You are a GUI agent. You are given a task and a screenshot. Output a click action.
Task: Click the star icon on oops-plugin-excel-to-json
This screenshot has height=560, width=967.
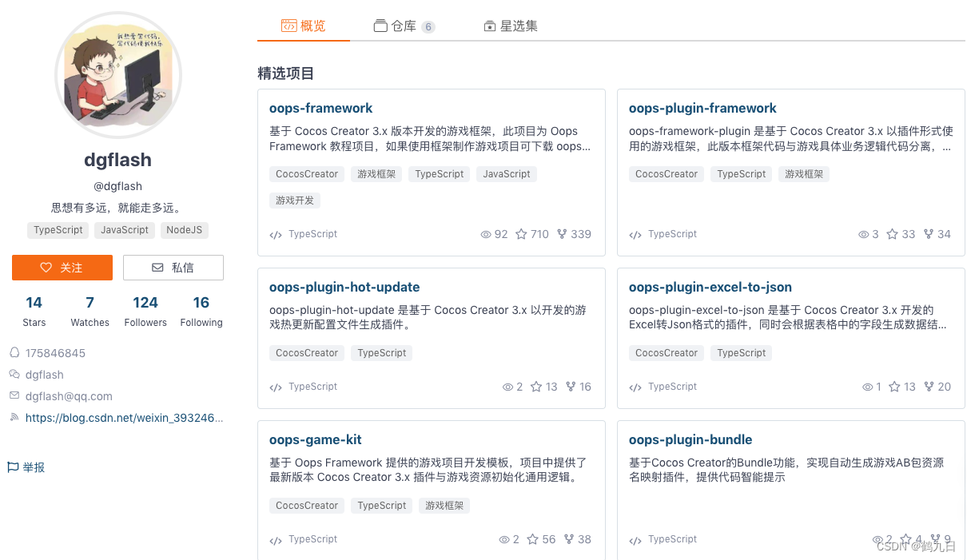(893, 387)
